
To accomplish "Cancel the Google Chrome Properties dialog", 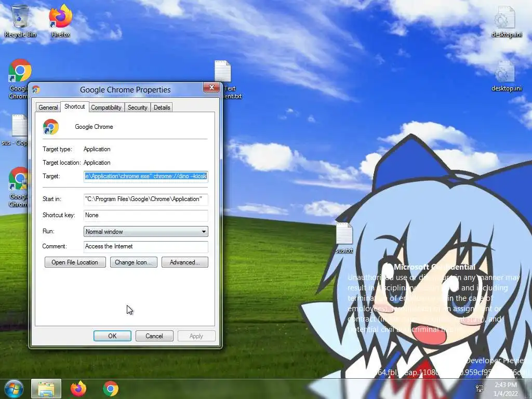I will (154, 336).
